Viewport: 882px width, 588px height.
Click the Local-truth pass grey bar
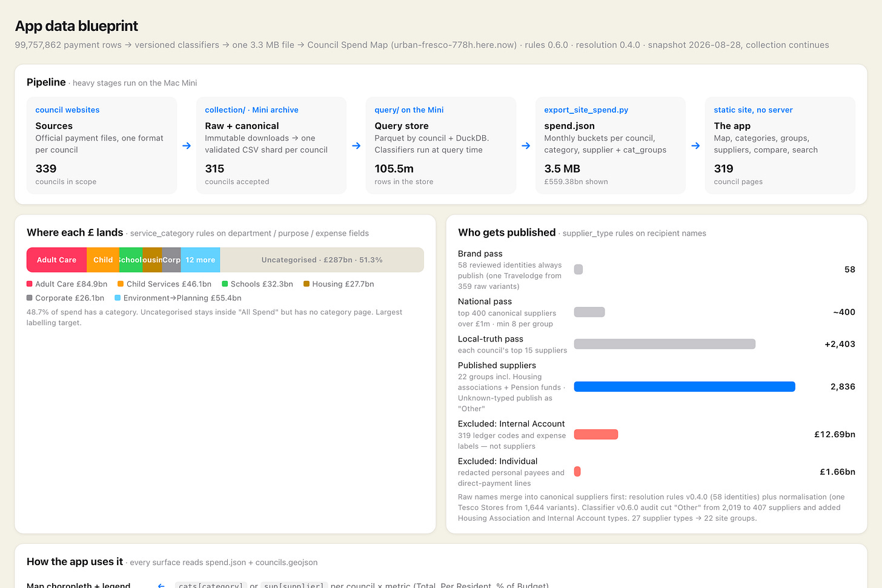pyautogui.click(x=665, y=344)
